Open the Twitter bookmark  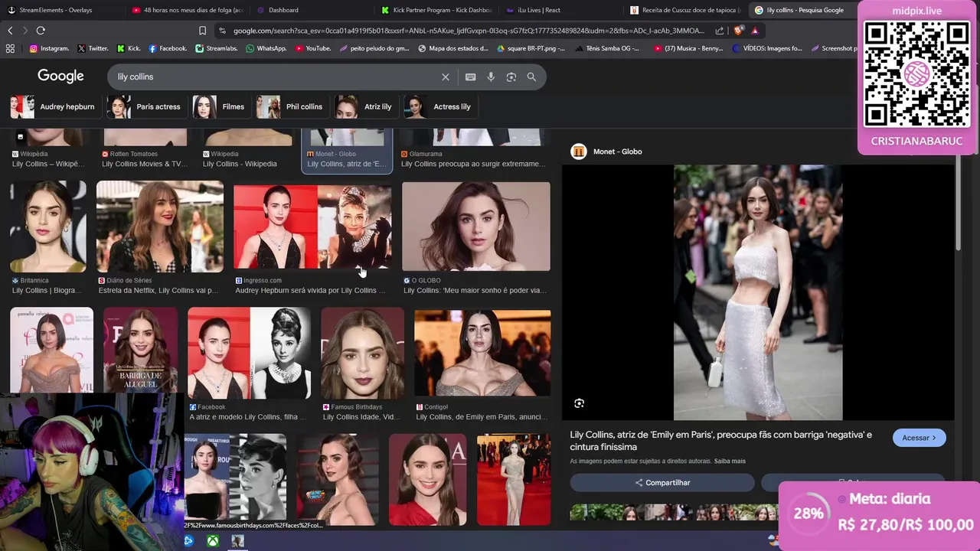[x=93, y=48]
